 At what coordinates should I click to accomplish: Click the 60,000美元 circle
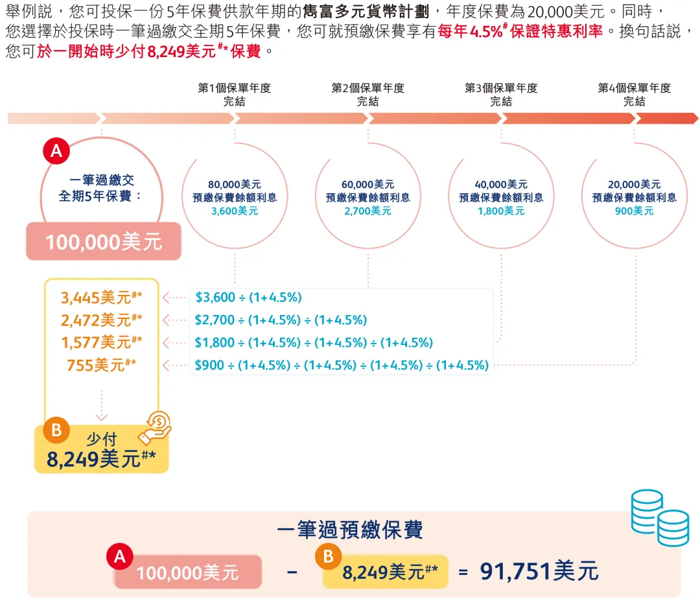tap(368, 196)
